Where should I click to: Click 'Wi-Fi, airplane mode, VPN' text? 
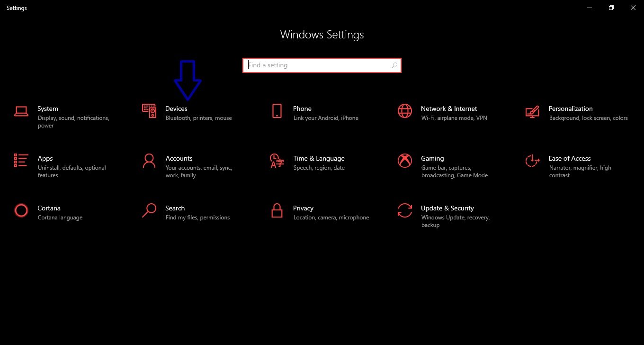point(454,118)
